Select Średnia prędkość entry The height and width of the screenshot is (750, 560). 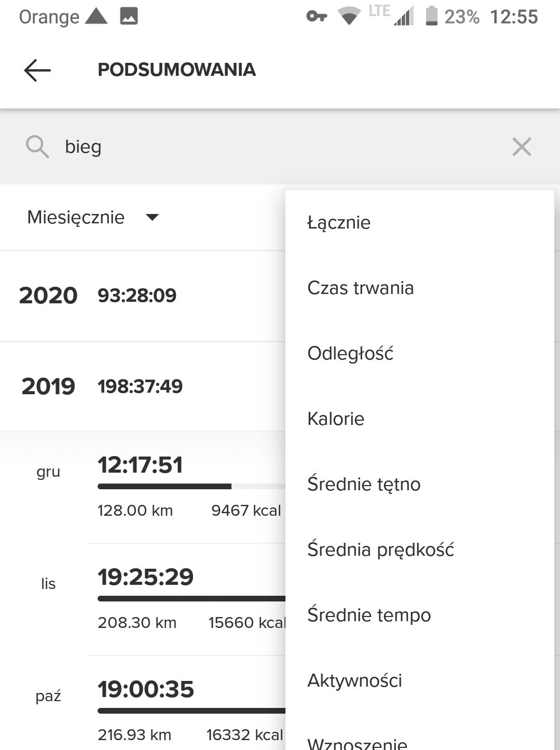click(x=380, y=550)
